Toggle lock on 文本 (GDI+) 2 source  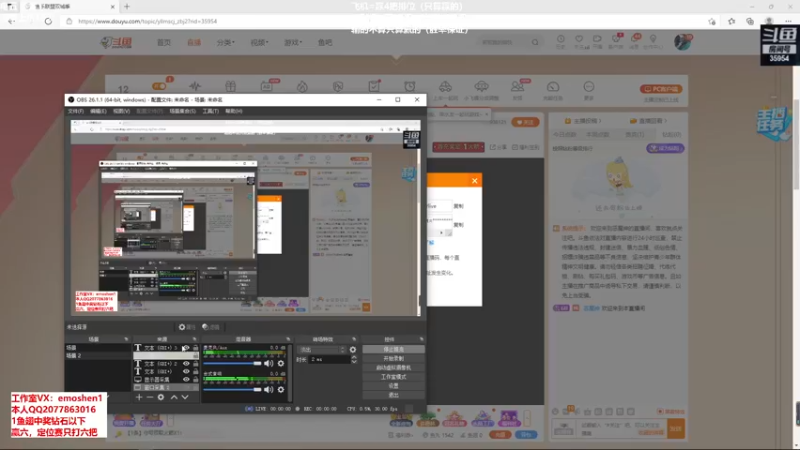[x=195, y=364]
